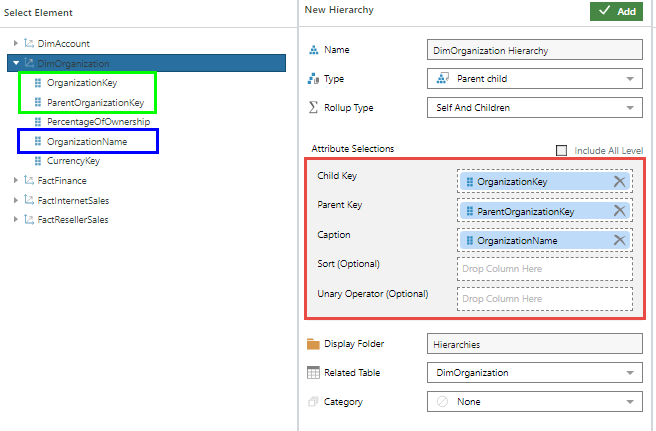Remove ParentOrganizationKey from Parent Key field
This screenshot has height=431, width=656.
coord(620,211)
